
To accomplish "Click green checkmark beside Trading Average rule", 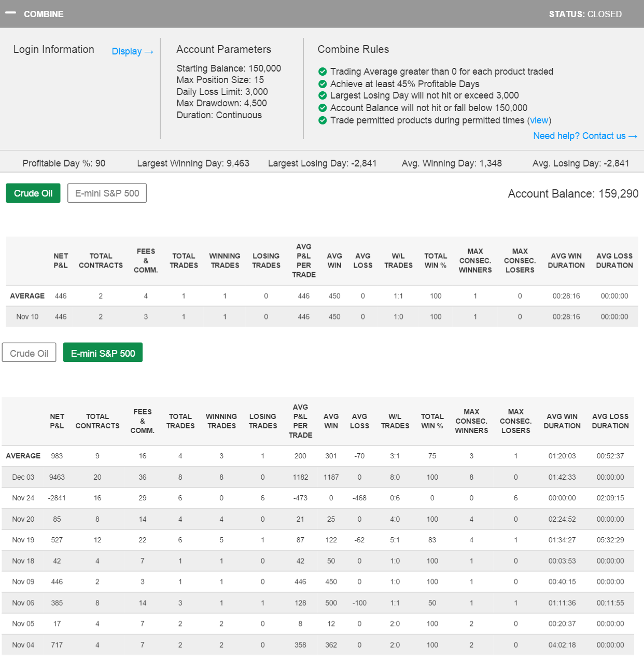I will [x=323, y=72].
